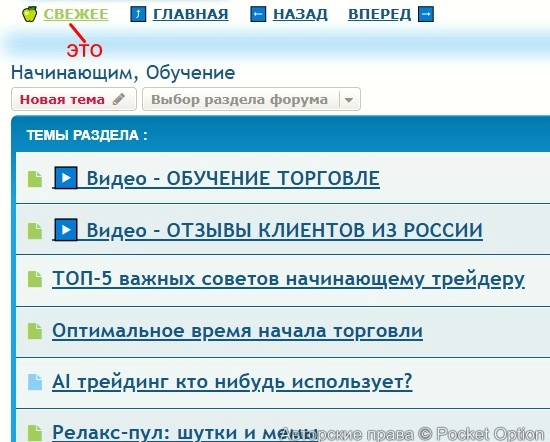The image size is (550, 442).
Task: Open the СВЕЖЕЕ navigation link
Action: (76, 14)
